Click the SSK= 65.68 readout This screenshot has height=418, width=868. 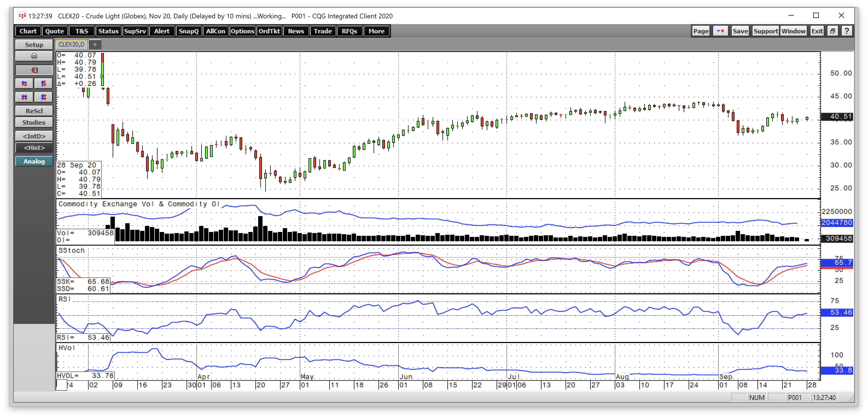[x=83, y=281]
